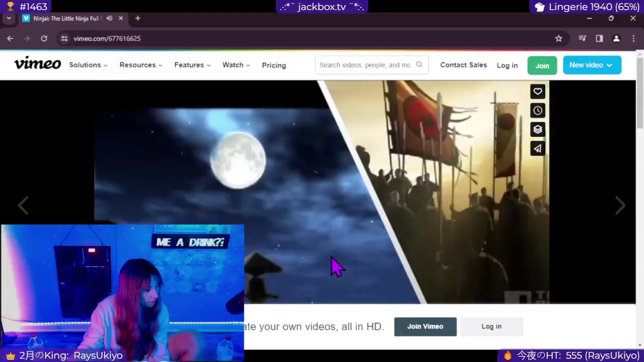Viewport: 644px width, 362px height.
Task: Expand the Features menu
Action: 193,65
